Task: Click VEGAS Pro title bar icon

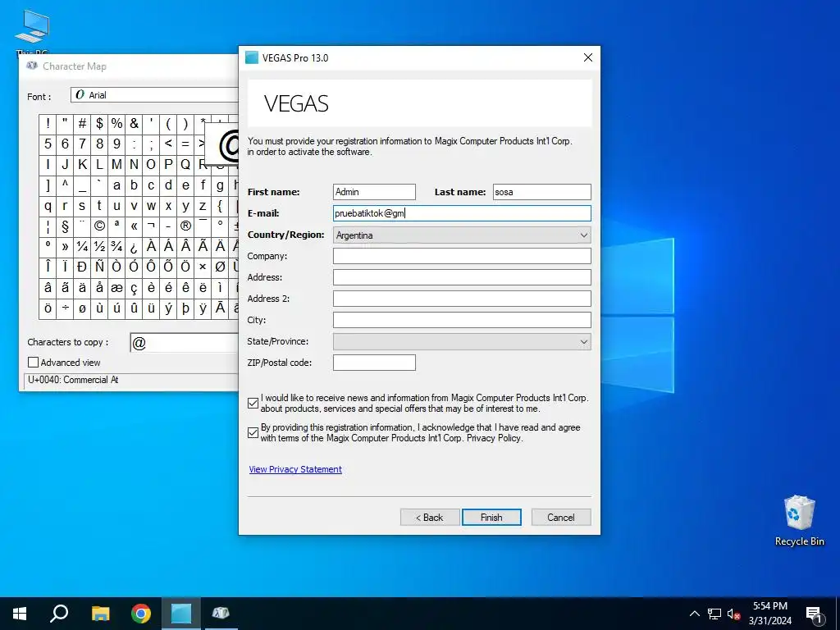Action: [x=252, y=57]
